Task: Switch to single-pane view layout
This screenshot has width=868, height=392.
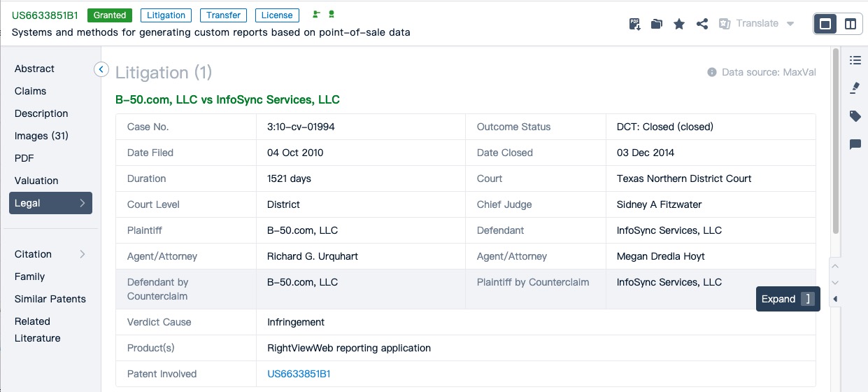Action: [825, 24]
